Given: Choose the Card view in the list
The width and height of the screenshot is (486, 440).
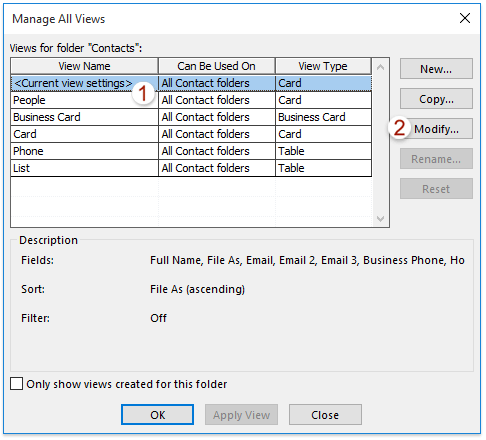Looking at the screenshot, I should [191, 134].
